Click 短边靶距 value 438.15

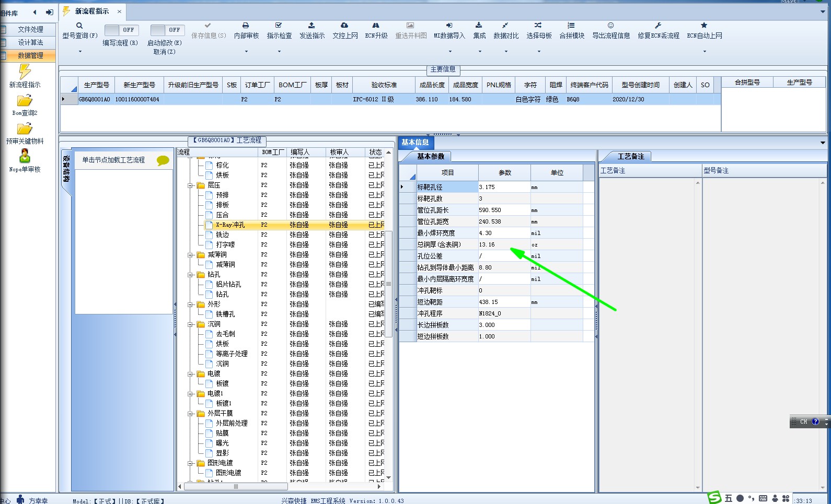click(504, 302)
